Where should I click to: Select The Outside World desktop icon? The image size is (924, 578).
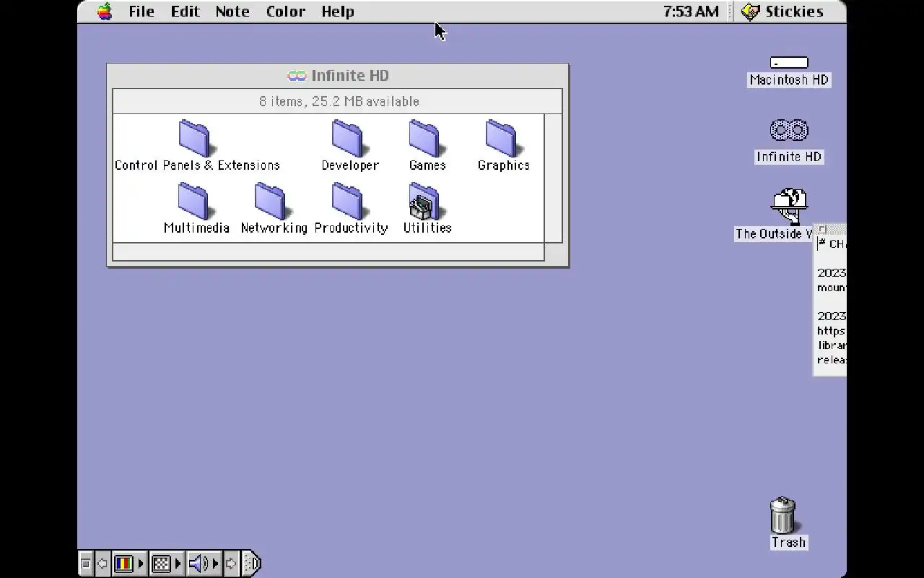click(788, 207)
